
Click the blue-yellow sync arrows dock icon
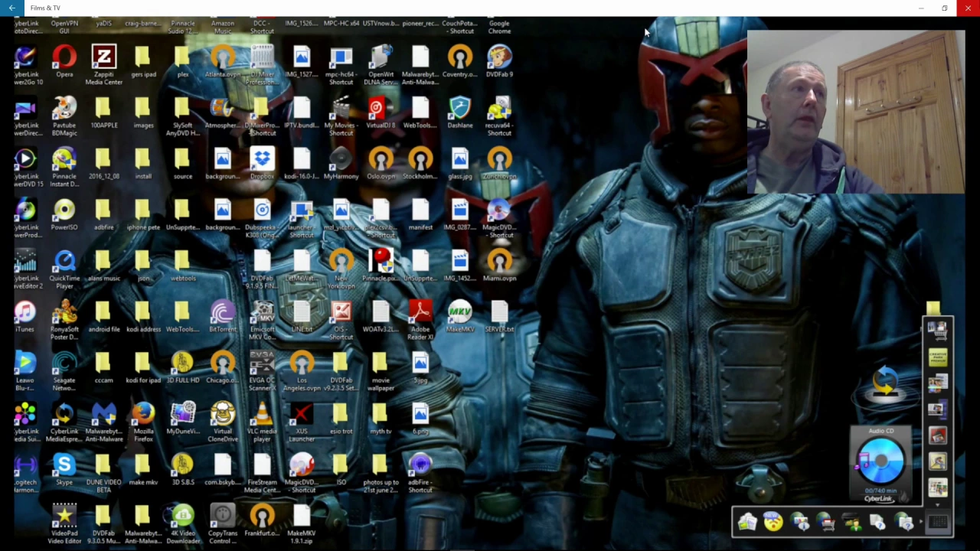[x=885, y=380]
